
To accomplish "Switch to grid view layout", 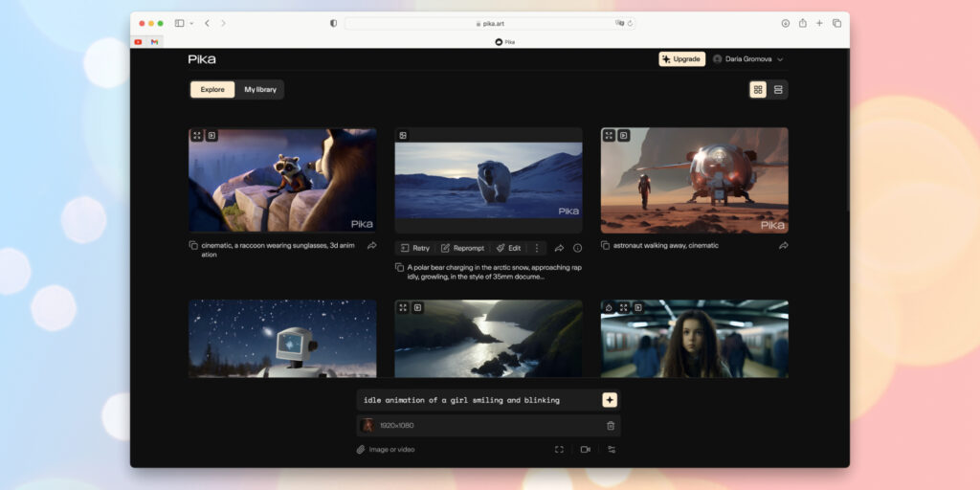I will pos(758,89).
